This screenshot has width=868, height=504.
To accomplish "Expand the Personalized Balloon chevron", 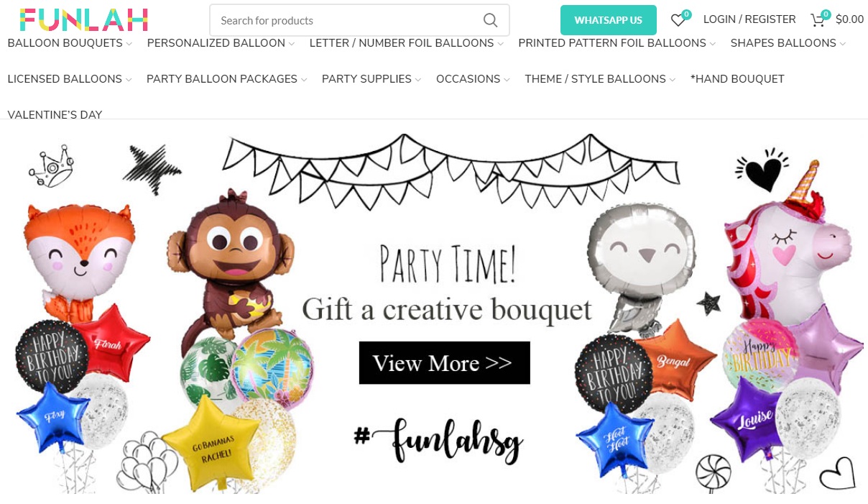I will pyautogui.click(x=292, y=44).
